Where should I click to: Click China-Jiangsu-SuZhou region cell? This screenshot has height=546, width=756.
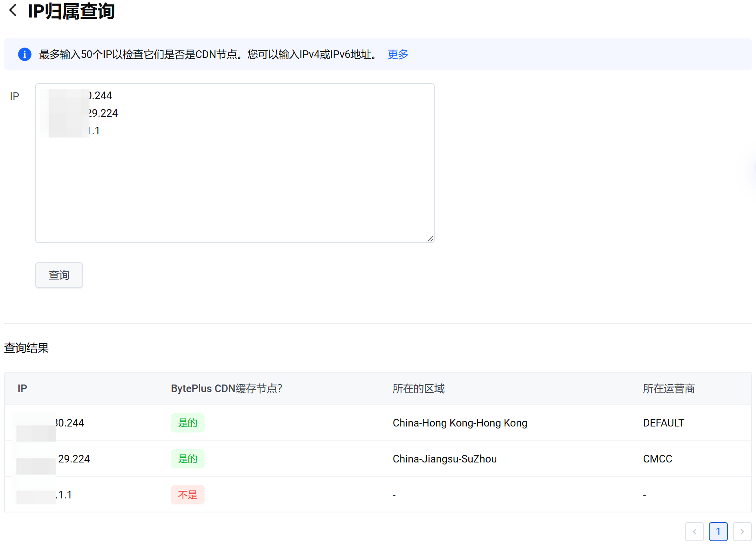click(x=445, y=459)
